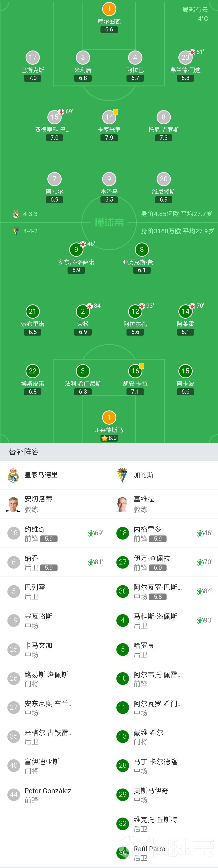Image resolution: width=218 pixels, height=868 pixels.
Task: Open substitute 纳乔 defender entry
Action: [x=54, y=562]
